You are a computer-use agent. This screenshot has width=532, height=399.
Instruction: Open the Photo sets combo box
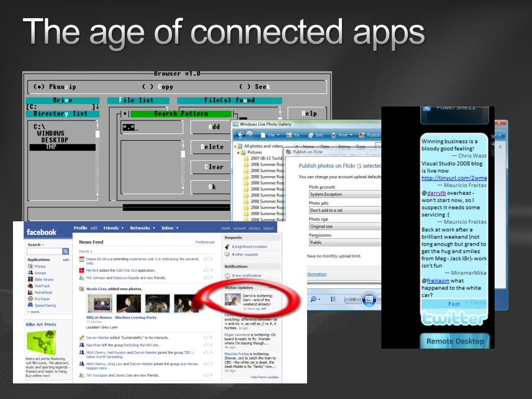click(345, 210)
